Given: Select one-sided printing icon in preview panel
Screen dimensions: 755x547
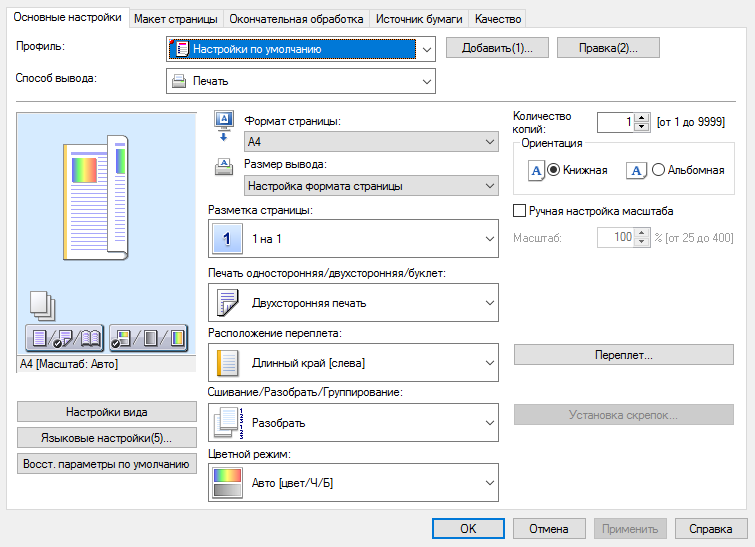Looking at the screenshot, I should [x=39, y=338].
